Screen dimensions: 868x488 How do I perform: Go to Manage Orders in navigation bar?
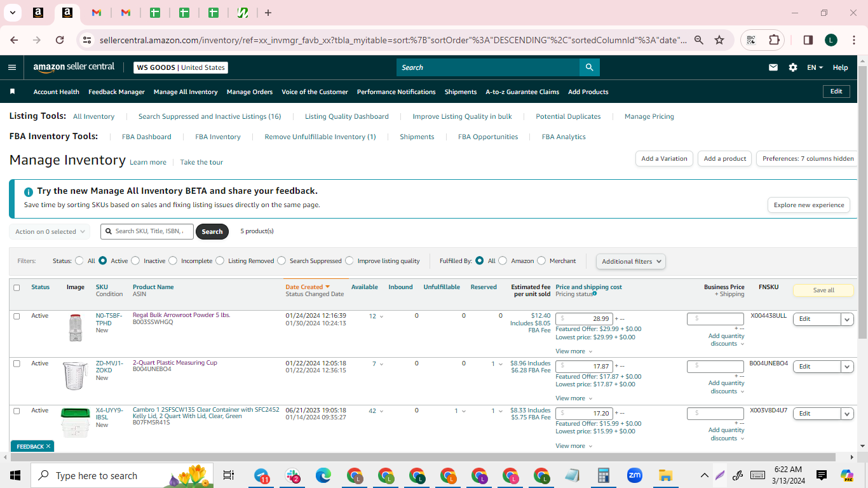click(250, 91)
